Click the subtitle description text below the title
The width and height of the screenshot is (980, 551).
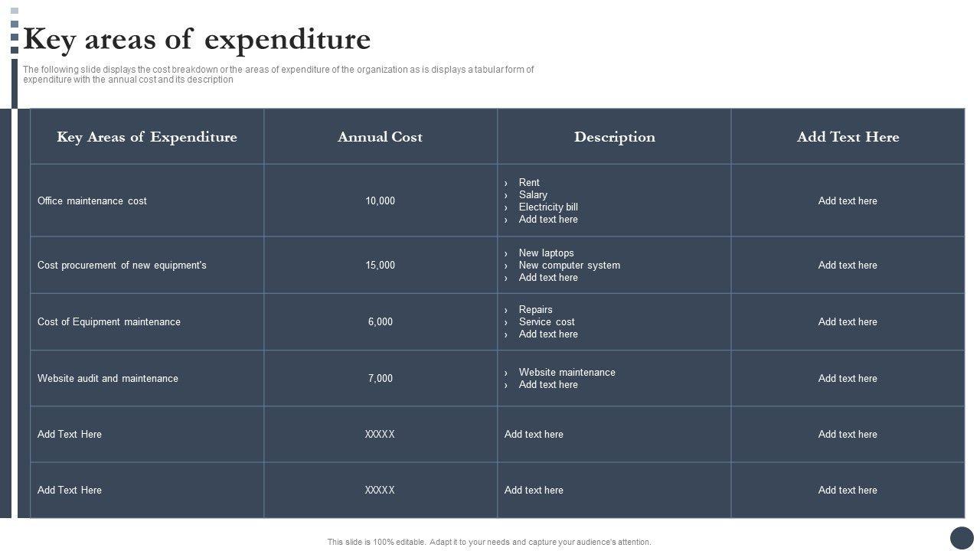pyautogui.click(x=278, y=74)
